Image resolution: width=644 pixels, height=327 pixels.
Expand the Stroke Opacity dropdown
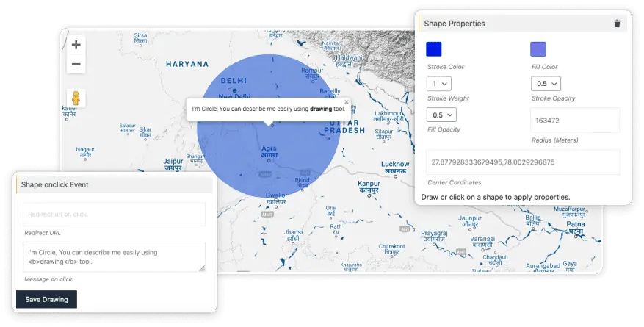(545, 84)
